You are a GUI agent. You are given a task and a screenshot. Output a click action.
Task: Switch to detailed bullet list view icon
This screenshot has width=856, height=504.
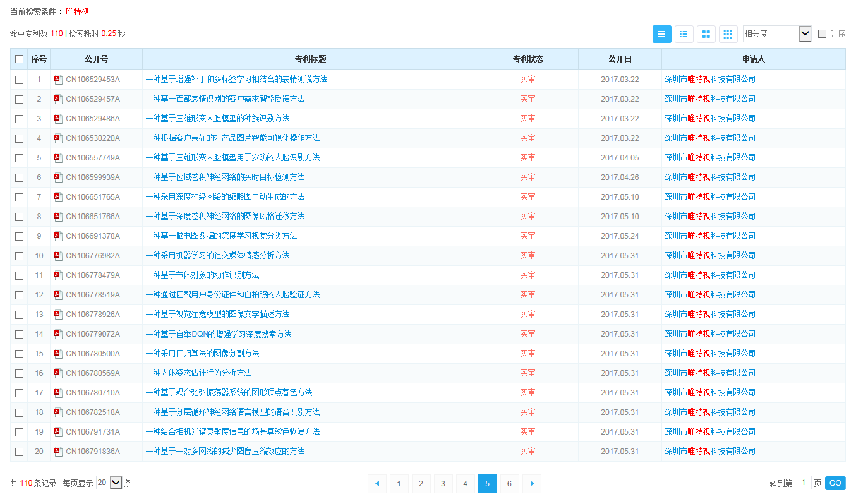pos(684,34)
